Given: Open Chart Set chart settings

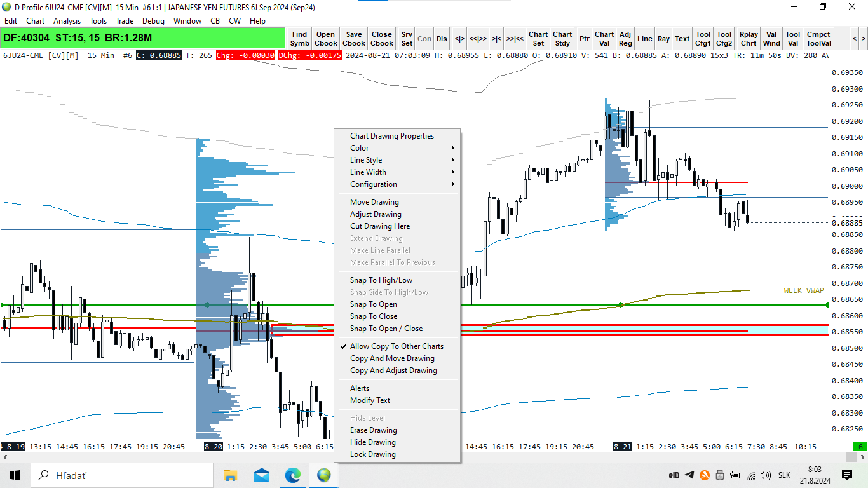Looking at the screenshot, I should [538, 39].
